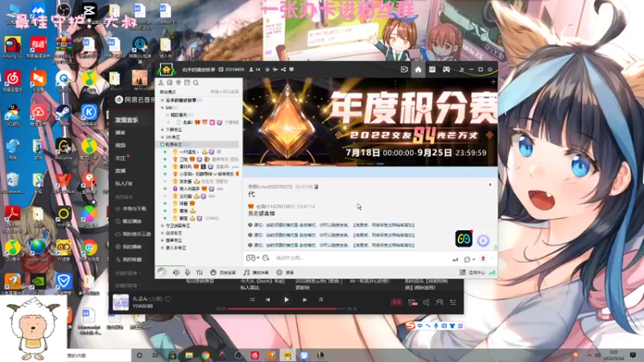Favorite the channel with the star icon
This screenshot has height=362, width=644.
point(267,70)
